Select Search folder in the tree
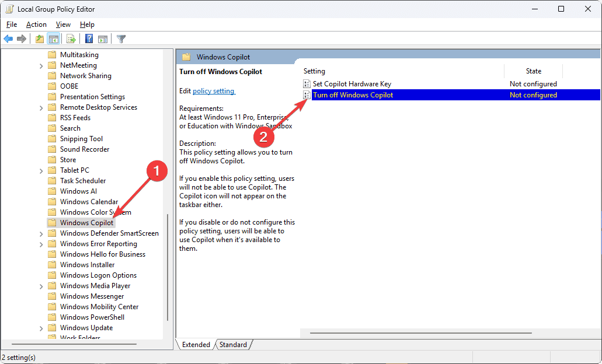 (x=70, y=128)
